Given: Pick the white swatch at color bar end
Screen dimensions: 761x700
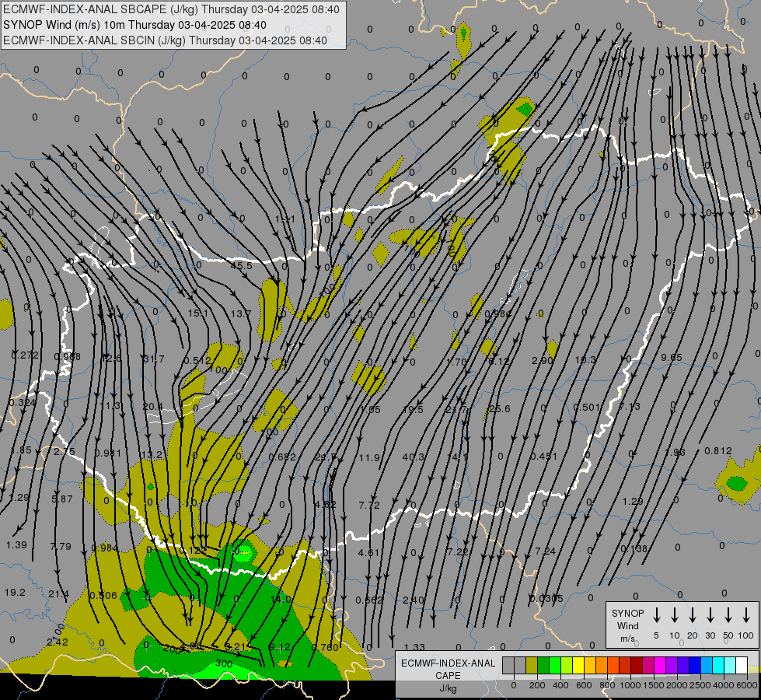Looking at the screenshot, I should (x=741, y=666).
